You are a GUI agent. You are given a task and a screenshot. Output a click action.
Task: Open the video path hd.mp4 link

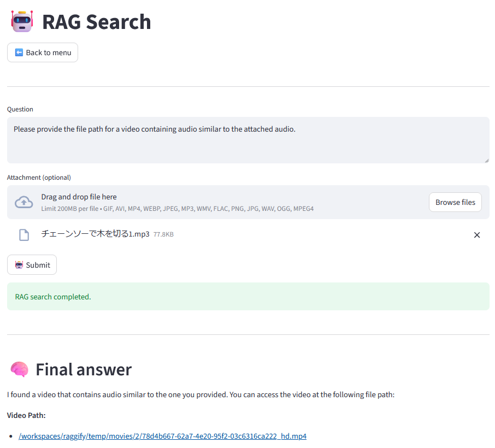(163, 436)
